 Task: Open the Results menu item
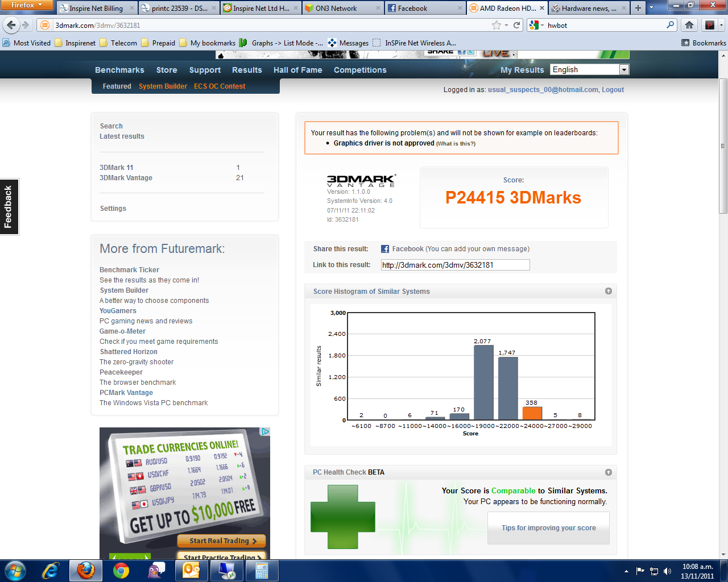[x=247, y=70]
